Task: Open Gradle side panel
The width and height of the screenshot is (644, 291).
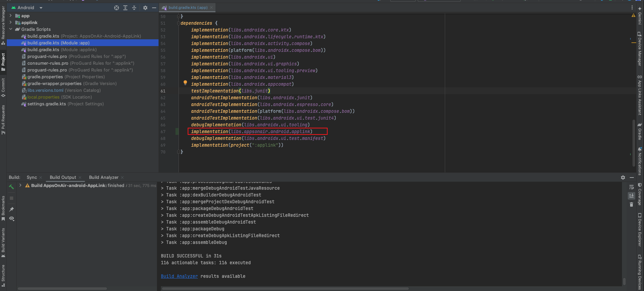Action: click(640, 131)
